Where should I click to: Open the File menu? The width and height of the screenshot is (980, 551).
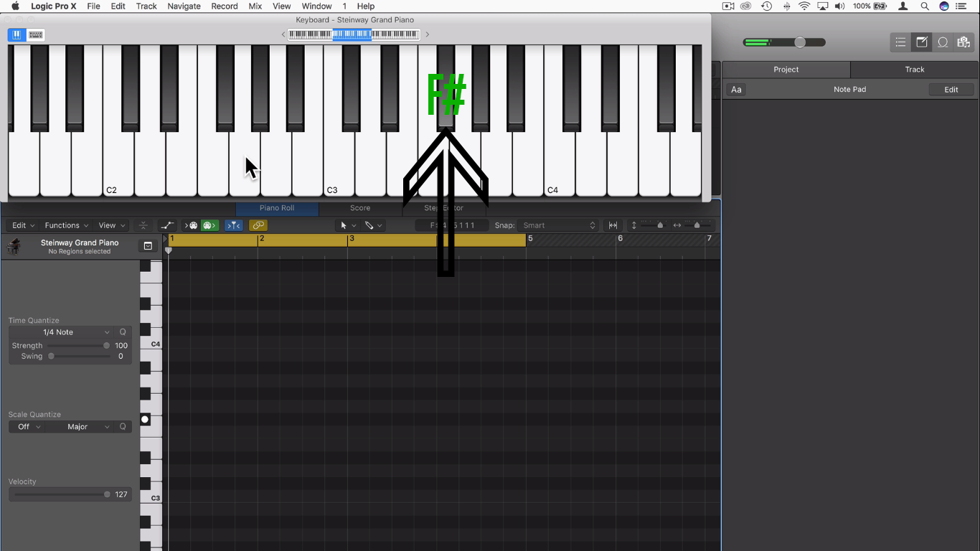(93, 6)
